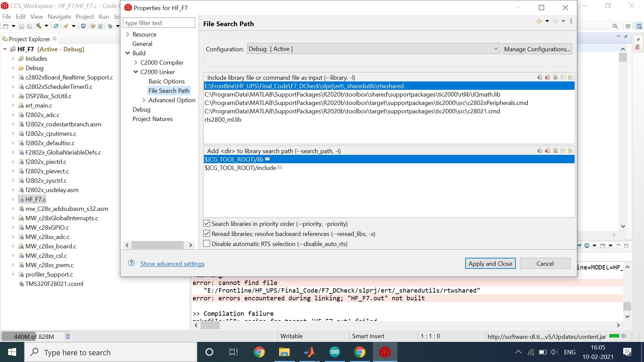Enable Disable automatic RTS selection checkbox
Image resolution: width=644 pixels, height=362 pixels.
[207, 244]
